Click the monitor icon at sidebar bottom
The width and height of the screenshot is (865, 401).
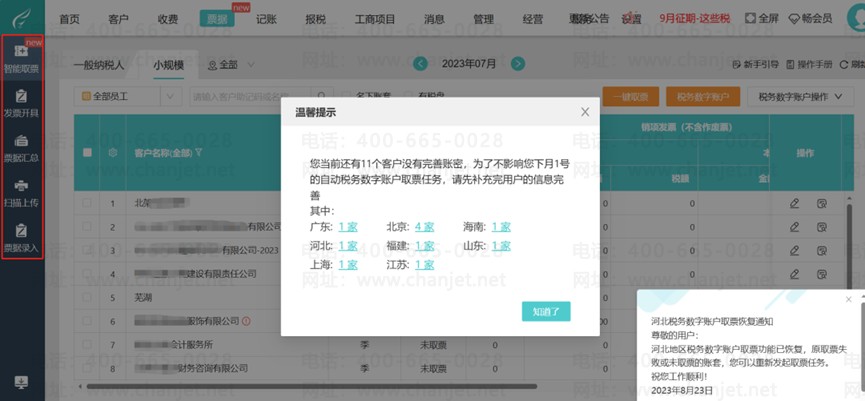[x=21, y=382]
